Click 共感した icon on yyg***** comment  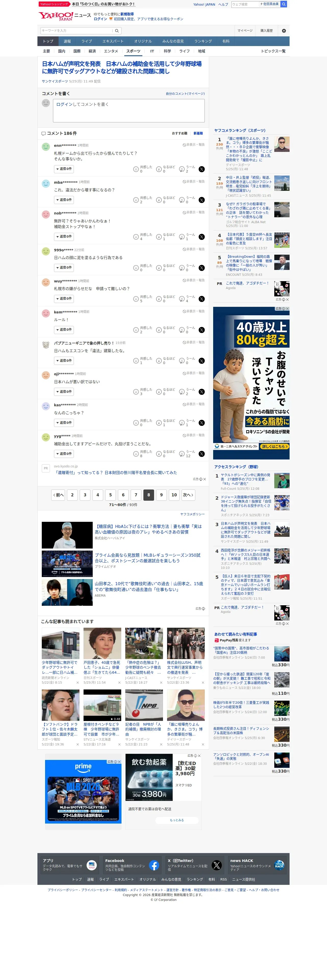click(x=136, y=454)
